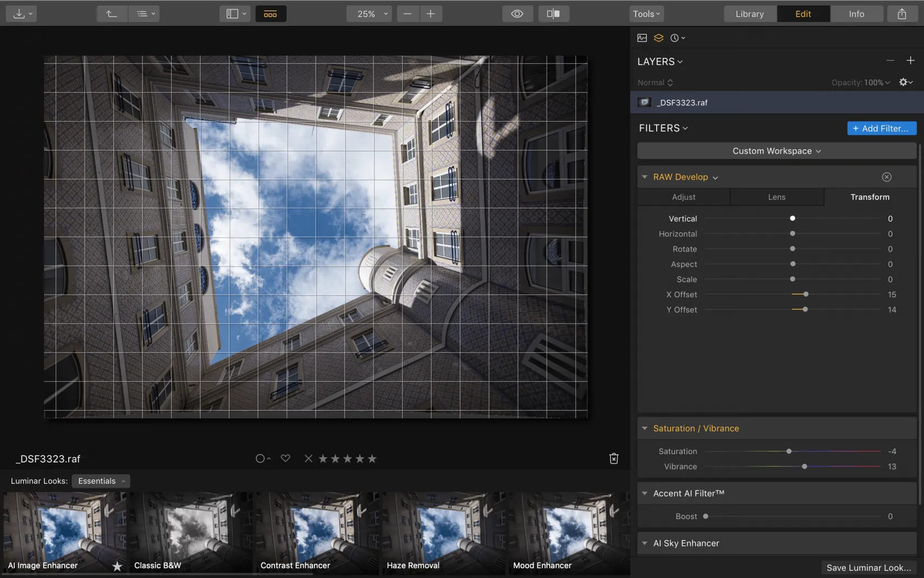Screen dimensions: 924x578
Task: Select the Layers panel icon
Action: (x=658, y=37)
